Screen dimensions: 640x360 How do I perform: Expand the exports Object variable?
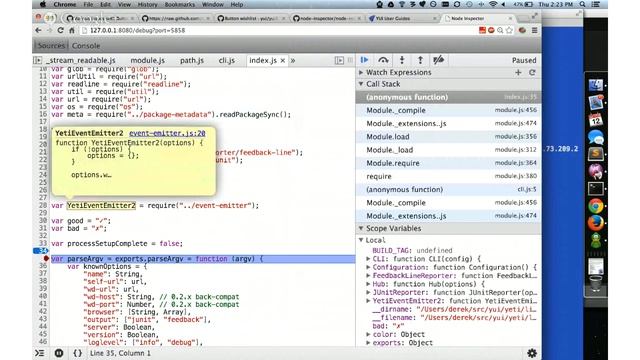pos(368,343)
